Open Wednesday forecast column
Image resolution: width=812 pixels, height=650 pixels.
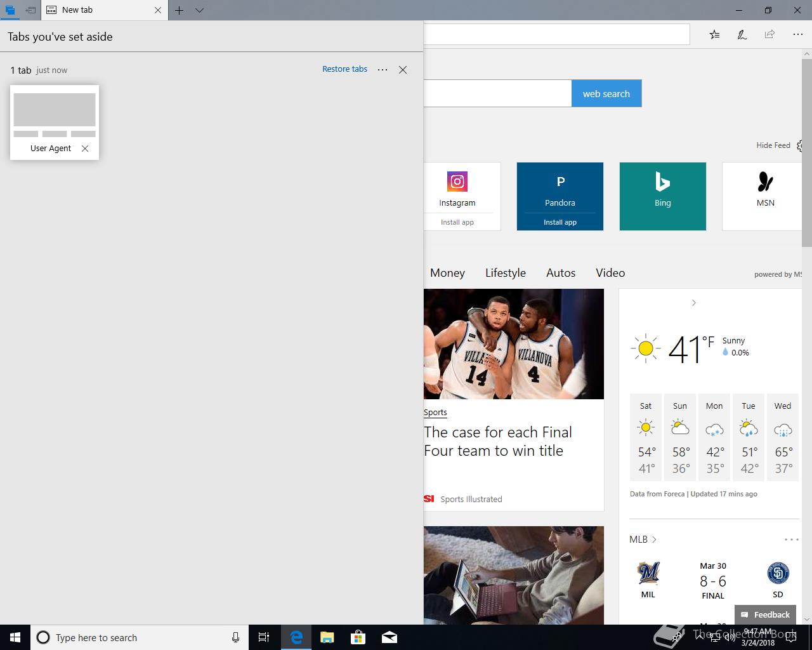(783, 437)
